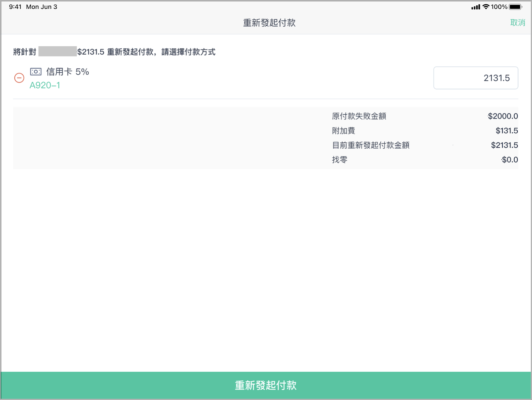Tap the 9:41 clock in status bar

pyautogui.click(x=15, y=7)
